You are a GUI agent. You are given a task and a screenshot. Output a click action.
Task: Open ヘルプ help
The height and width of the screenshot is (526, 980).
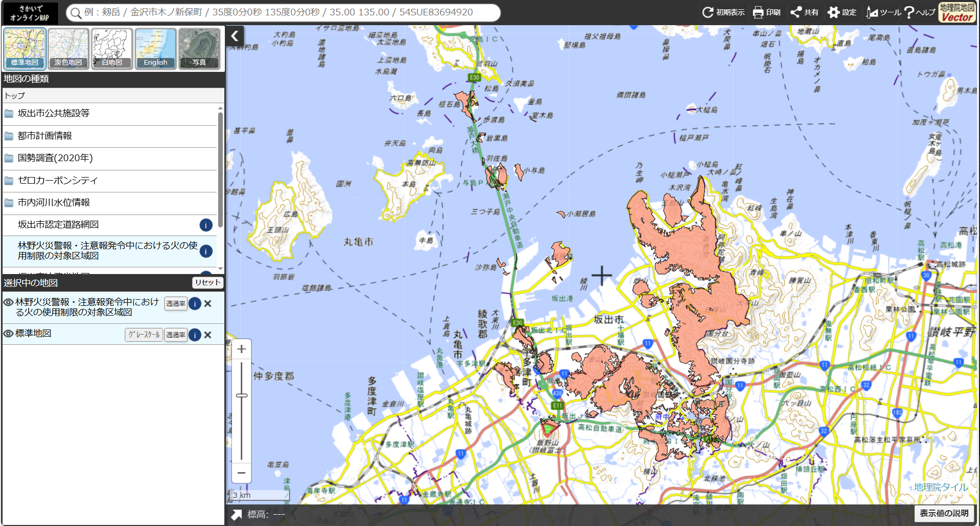[x=909, y=12]
